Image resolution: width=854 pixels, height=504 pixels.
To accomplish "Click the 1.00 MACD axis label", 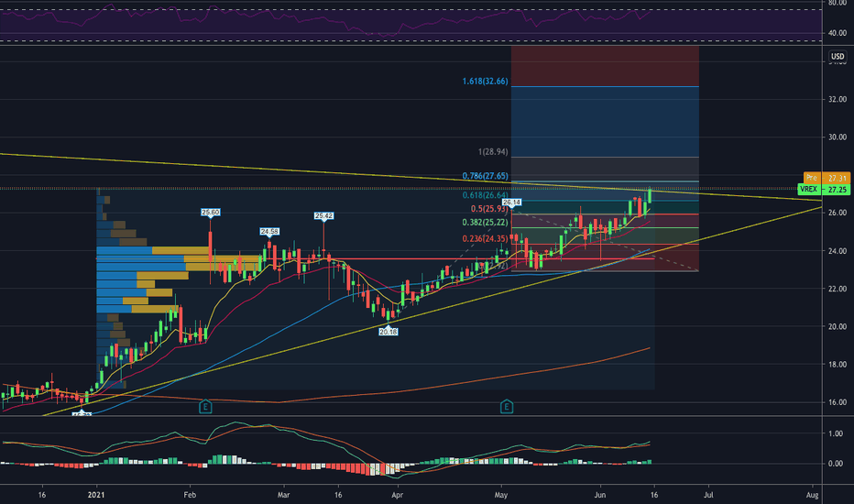I will [x=836, y=433].
